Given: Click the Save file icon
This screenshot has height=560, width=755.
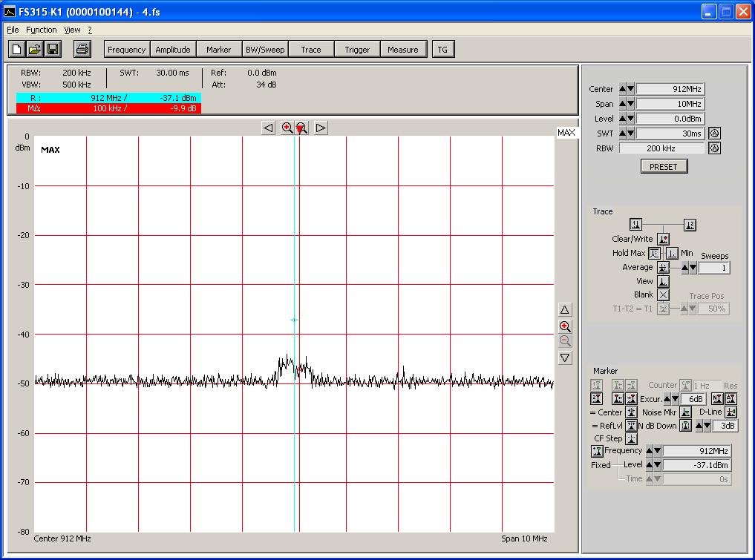Looking at the screenshot, I should [x=53, y=50].
